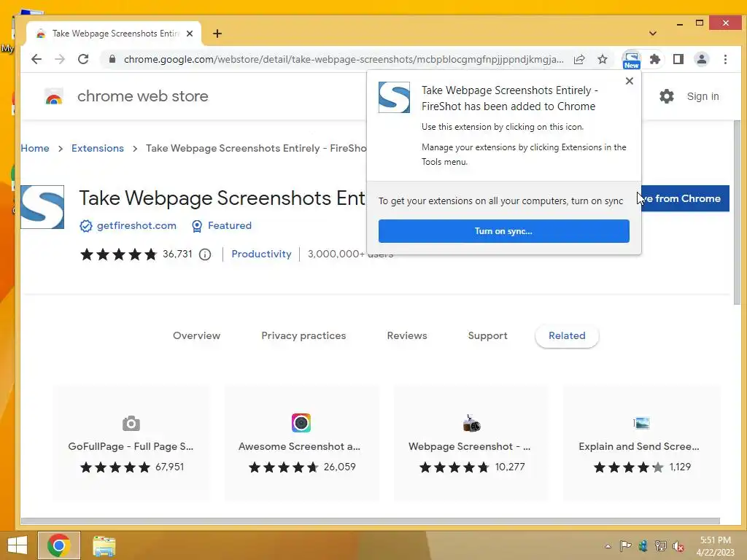This screenshot has height=560, width=747.
Task: Sign in to Chrome Web Store
Action: (x=703, y=96)
